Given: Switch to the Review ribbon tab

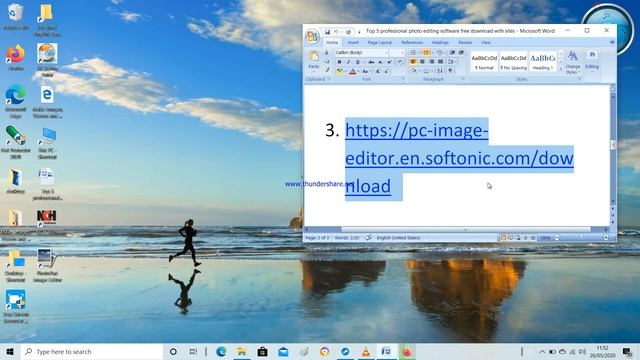Looking at the screenshot, I should click(x=465, y=42).
